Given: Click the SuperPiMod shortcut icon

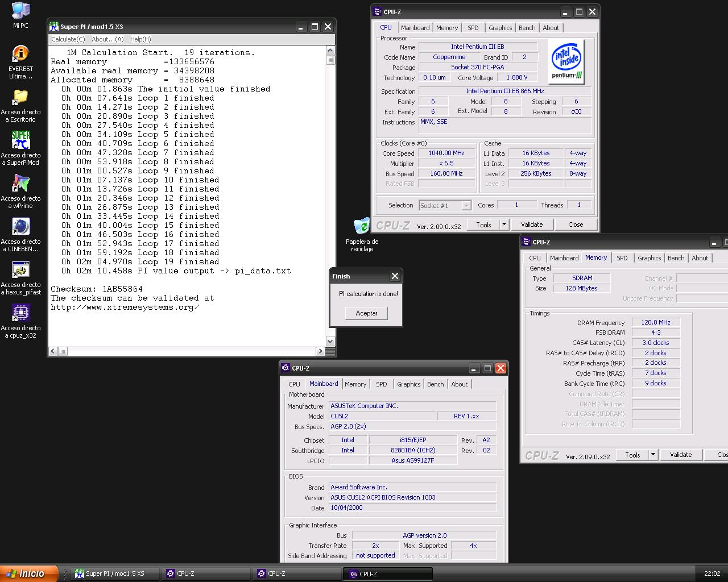Looking at the screenshot, I should tap(20, 140).
